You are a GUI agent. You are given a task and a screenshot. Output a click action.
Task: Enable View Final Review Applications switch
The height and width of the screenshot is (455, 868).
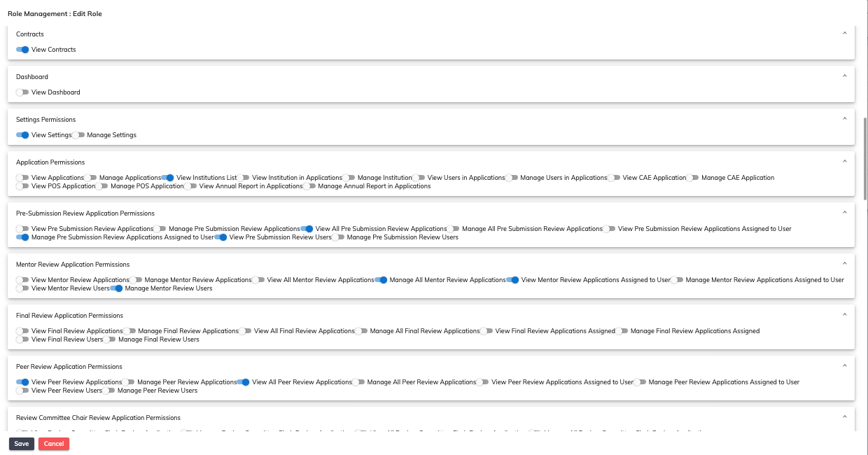[x=22, y=331]
